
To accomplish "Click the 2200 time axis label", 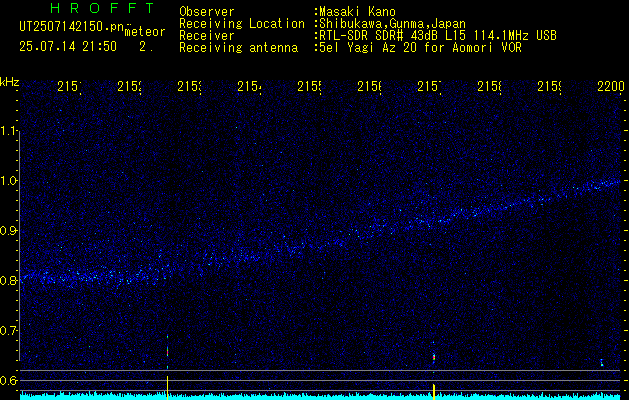I will click(x=611, y=86).
